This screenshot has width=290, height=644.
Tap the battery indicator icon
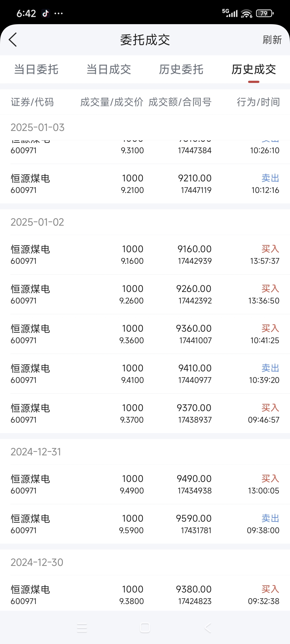coord(265,13)
